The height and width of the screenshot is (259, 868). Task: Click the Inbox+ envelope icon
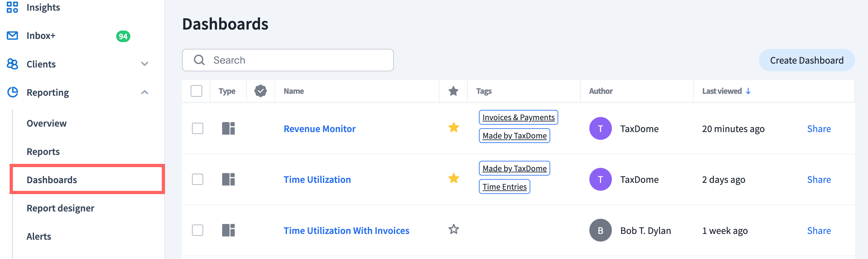point(13,35)
